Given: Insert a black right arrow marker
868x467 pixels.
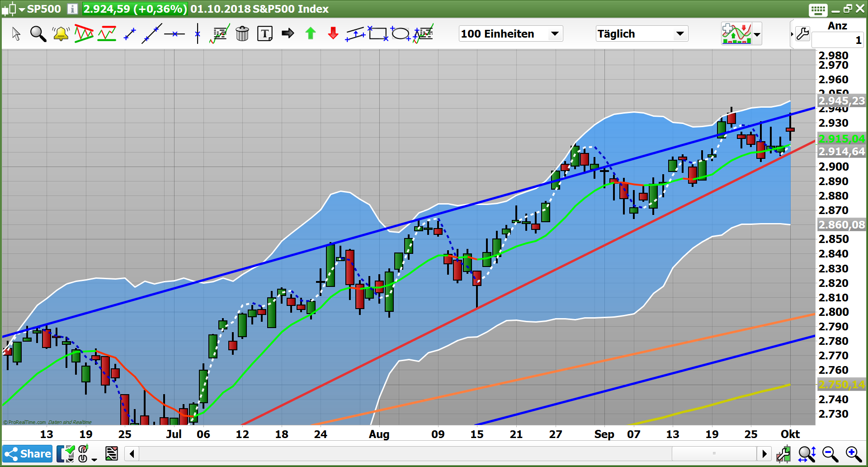Looking at the screenshot, I should (x=288, y=33).
